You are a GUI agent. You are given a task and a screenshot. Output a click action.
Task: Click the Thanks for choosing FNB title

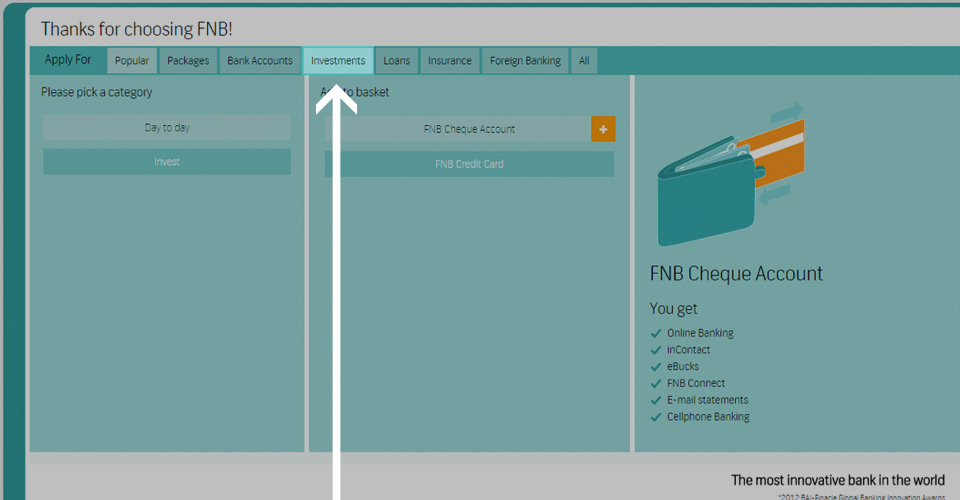(x=137, y=29)
